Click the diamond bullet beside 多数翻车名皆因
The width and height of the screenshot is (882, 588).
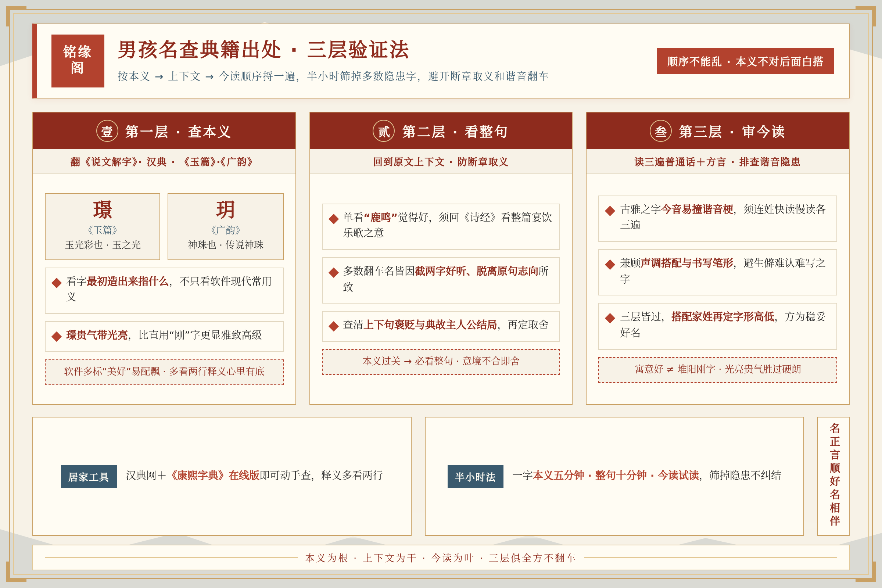click(x=333, y=273)
